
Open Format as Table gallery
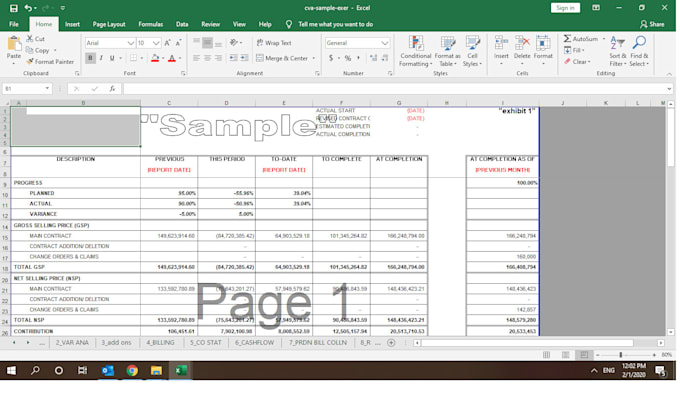[448, 51]
